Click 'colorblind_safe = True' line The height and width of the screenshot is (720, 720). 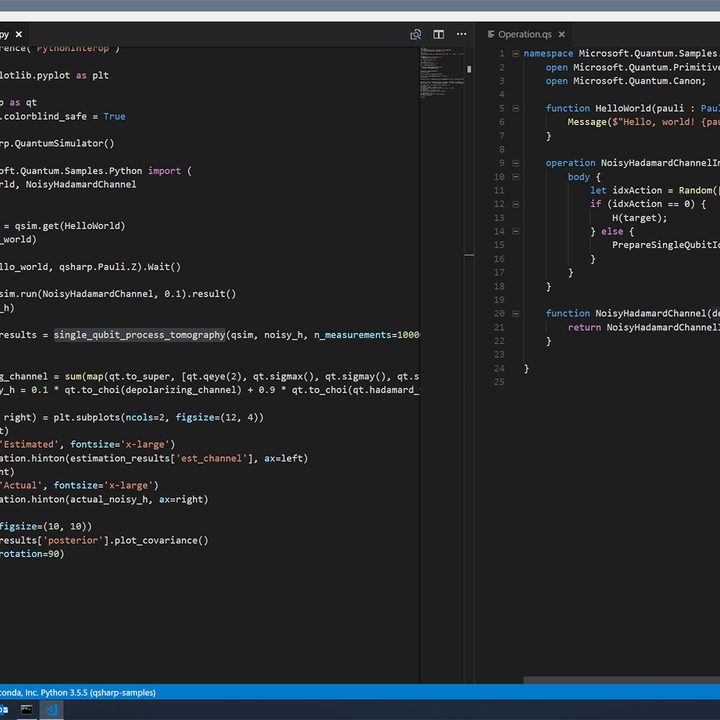[62, 116]
